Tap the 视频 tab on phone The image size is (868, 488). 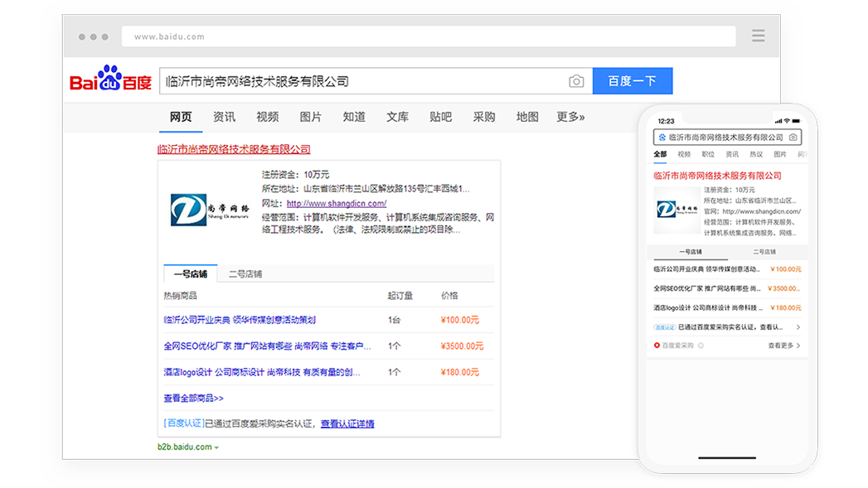tap(684, 154)
